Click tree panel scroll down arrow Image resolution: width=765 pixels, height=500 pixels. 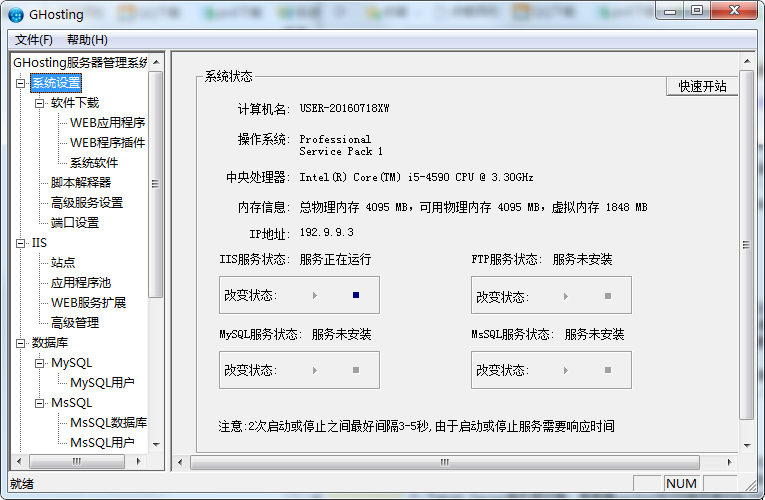[156, 444]
